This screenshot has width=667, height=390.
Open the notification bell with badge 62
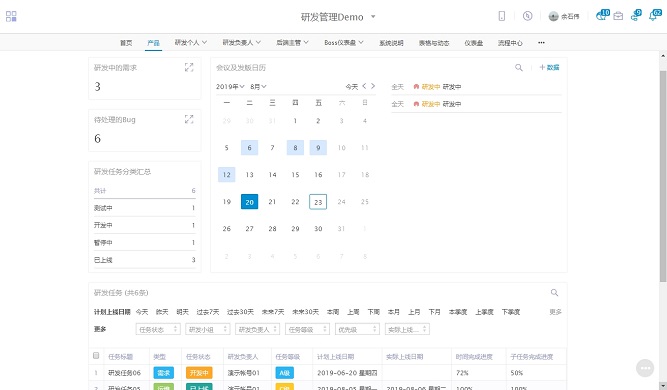[654, 16]
